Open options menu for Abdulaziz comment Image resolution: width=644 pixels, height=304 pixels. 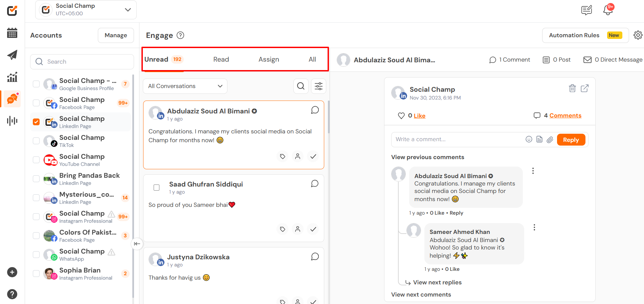(x=533, y=171)
